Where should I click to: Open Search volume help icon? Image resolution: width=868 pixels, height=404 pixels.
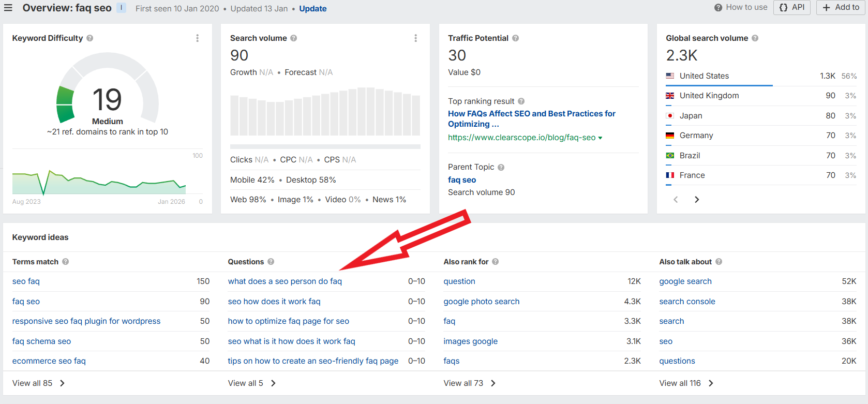tap(294, 38)
